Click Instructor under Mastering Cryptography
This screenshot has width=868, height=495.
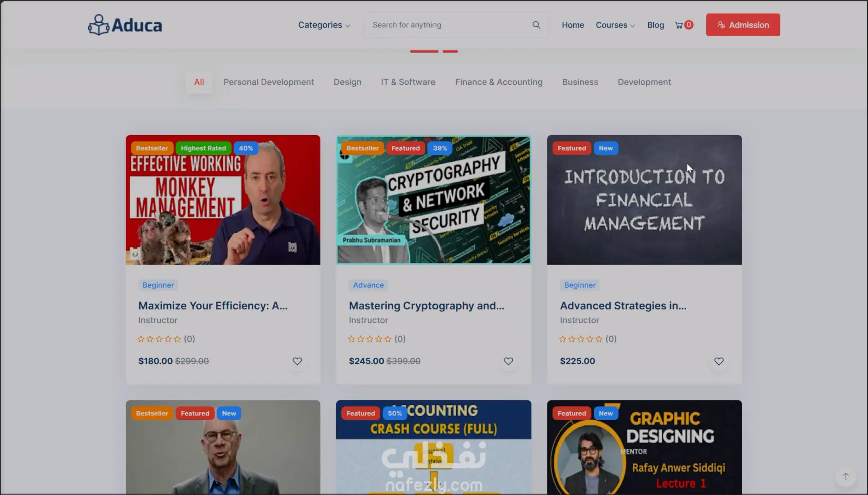(369, 320)
